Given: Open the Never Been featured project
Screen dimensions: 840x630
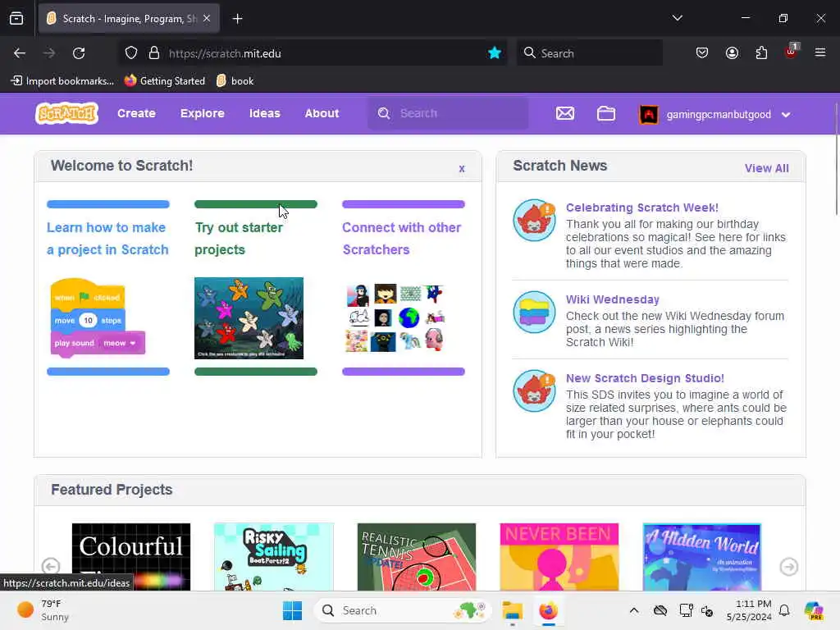Looking at the screenshot, I should (x=559, y=557).
